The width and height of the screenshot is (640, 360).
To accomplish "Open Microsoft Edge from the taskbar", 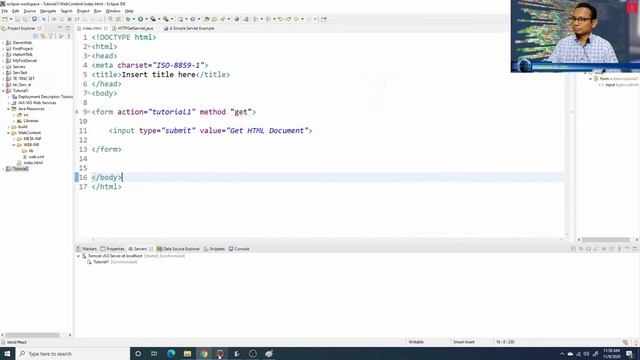I will [x=171, y=353].
